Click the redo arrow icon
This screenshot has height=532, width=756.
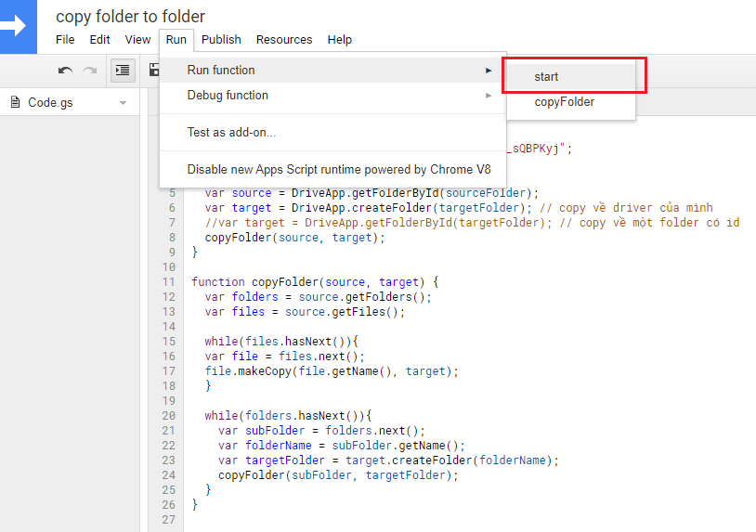(x=90, y=70)
